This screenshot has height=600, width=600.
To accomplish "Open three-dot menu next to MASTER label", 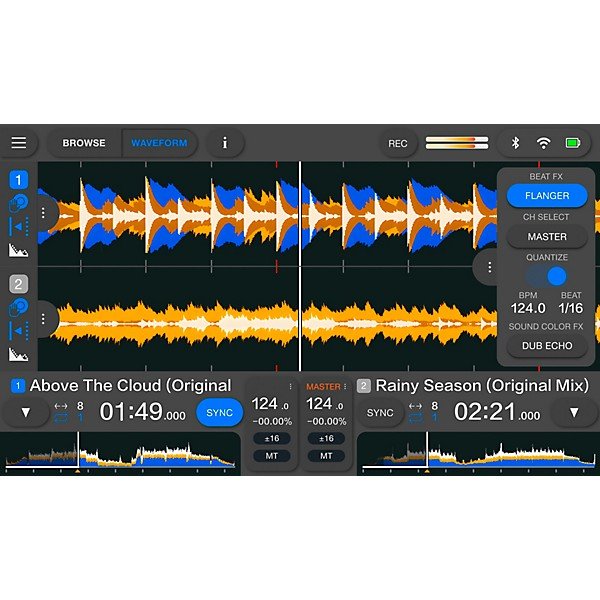I will point(345,386).
